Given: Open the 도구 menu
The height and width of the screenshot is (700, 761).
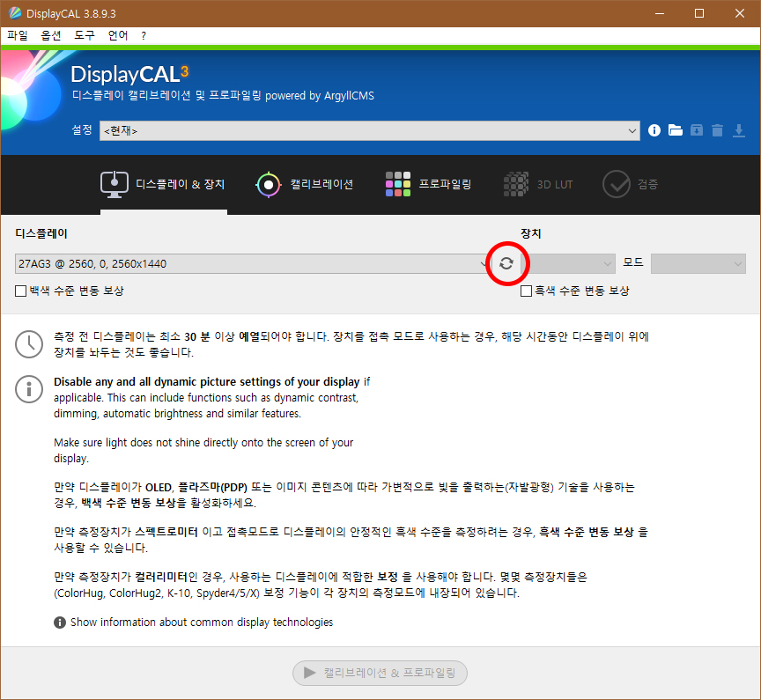Looking at the screenshot, I should click(x=85, y=35).
